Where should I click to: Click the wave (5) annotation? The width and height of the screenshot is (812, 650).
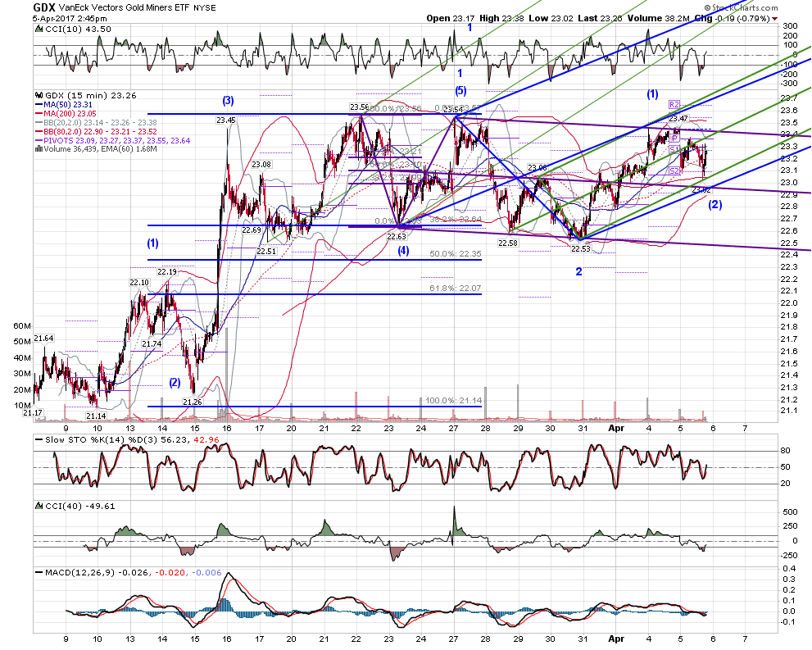(460, 91)
